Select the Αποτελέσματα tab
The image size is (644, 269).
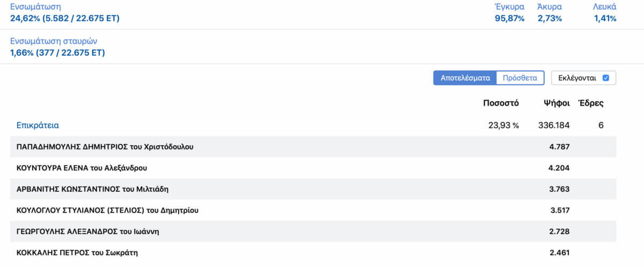click(465, 78)
